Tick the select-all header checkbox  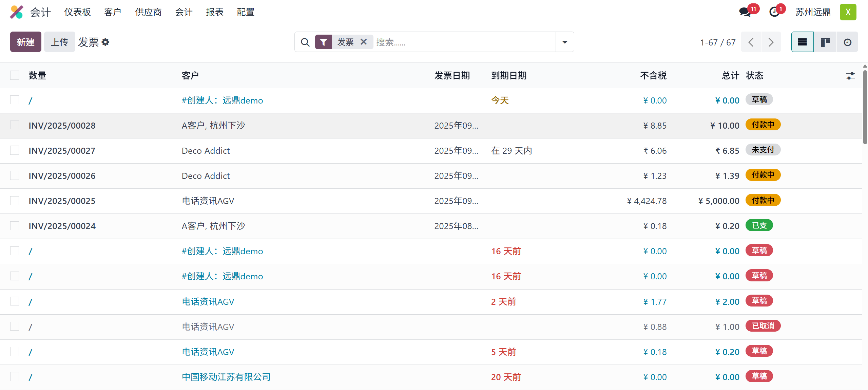(15, 75)
